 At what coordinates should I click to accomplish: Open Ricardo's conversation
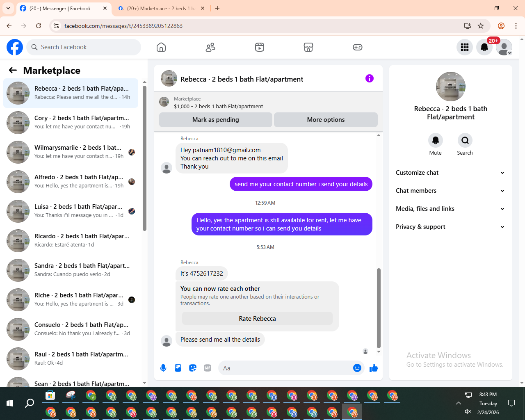(71, 240)
